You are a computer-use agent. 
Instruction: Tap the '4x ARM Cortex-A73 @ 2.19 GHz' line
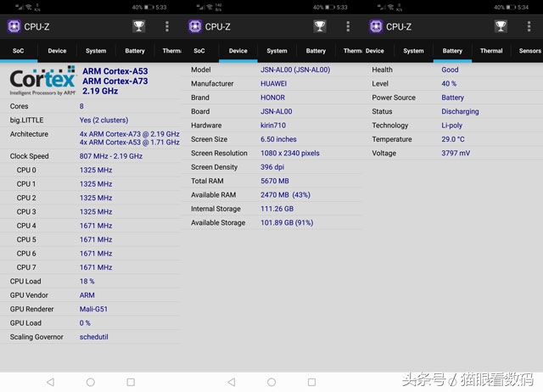pyautogui.click(x=130, y=134)
